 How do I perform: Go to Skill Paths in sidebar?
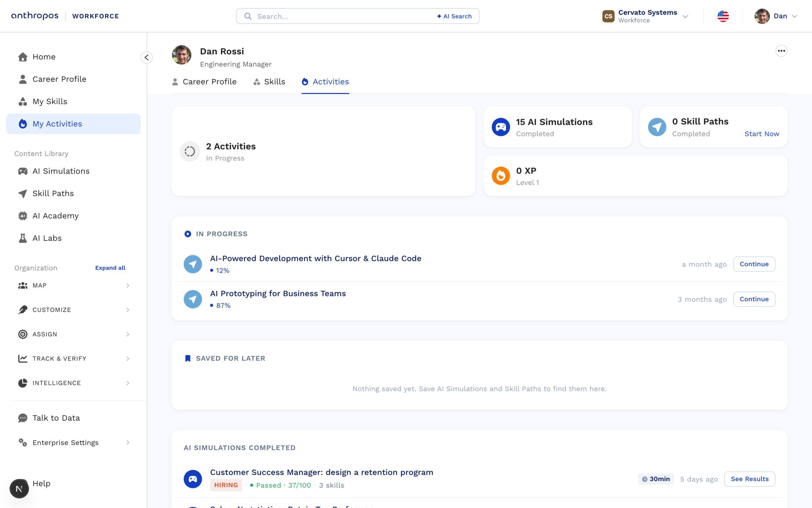click(73, 194)
